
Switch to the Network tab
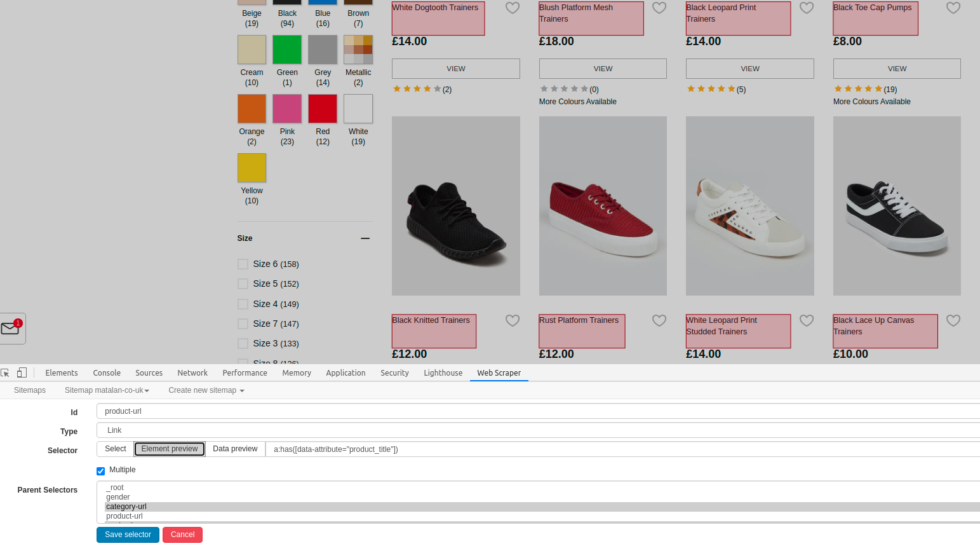coord(192,372)
